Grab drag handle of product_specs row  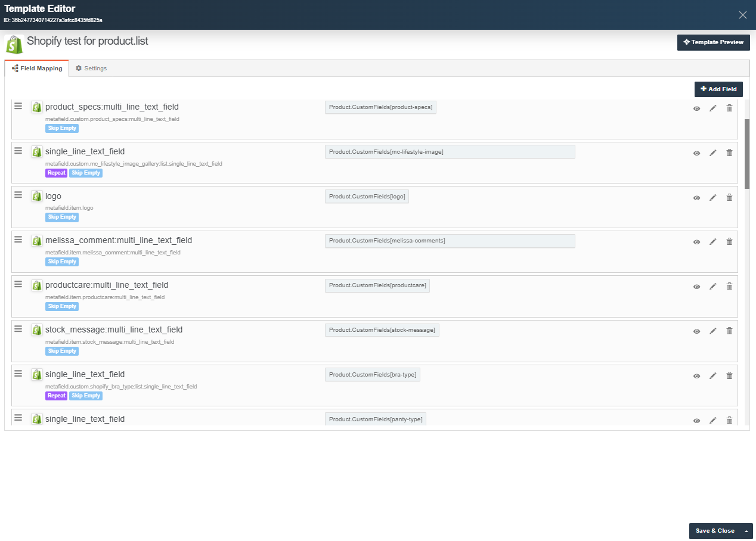[18, 106]
